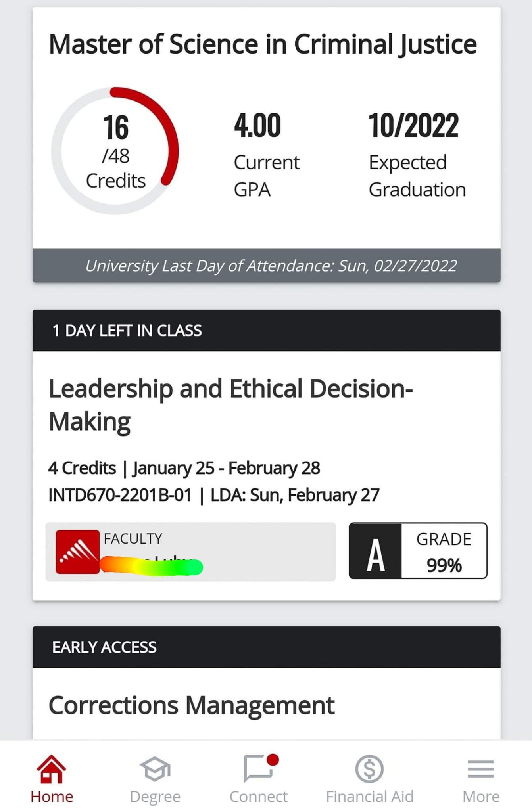This screenshot has width=532, height=812.
Task: Tap the 16/48 Credits progress ring
Action: pos(115,151)
